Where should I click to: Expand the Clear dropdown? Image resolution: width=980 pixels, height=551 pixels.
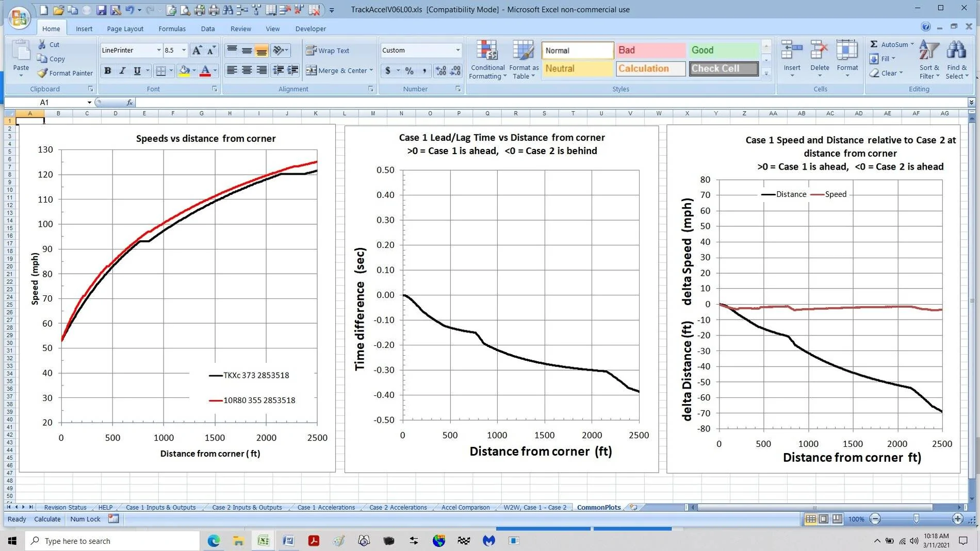901,73
